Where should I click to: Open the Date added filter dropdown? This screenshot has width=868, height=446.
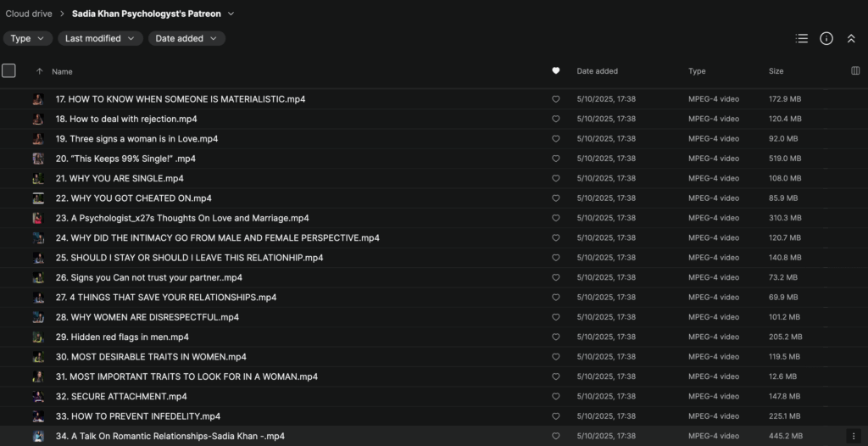tap(186, 38)
